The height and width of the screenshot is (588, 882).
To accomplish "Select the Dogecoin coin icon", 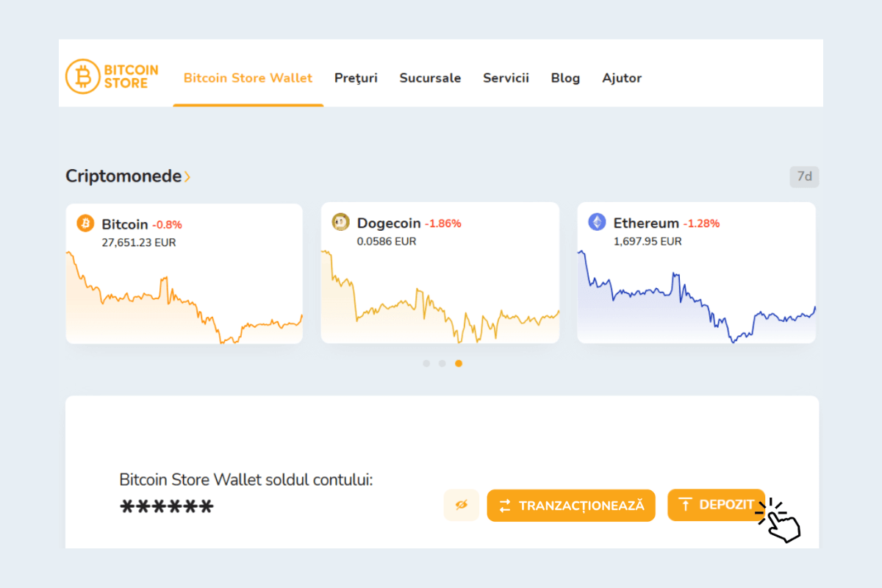I will coord(340,221).
